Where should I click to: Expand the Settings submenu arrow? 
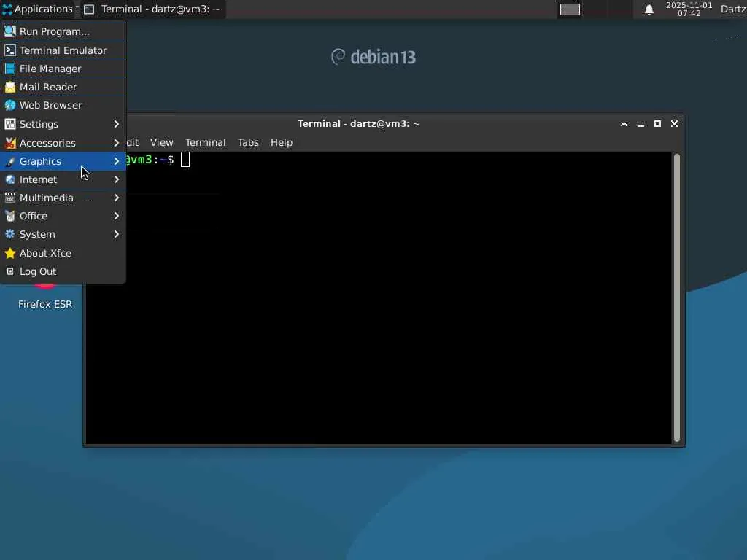pyautogui.click(x=116, y=124)
